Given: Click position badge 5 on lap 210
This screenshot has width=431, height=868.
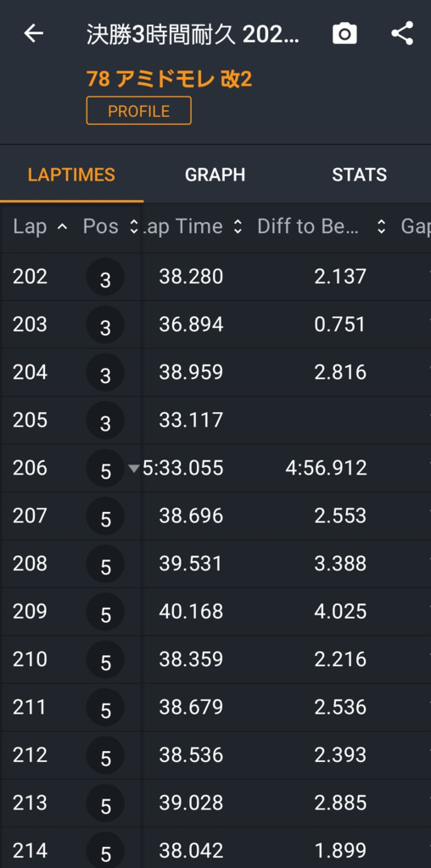Looking at the screenshot, I should coord(105,659).
